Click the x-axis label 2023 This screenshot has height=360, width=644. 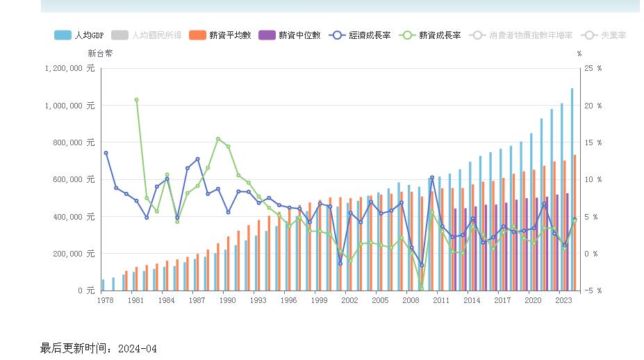[563, 300]
